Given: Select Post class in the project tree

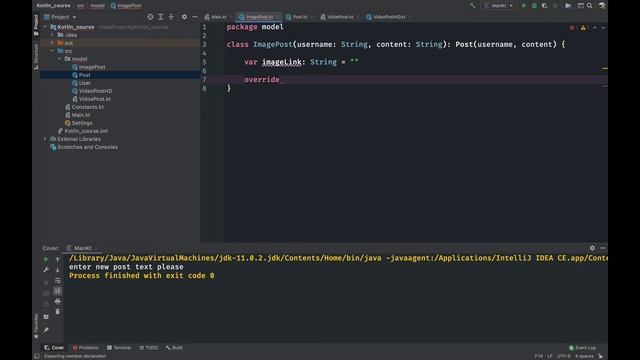Looking at the screenshot, I should pos(81,75).
